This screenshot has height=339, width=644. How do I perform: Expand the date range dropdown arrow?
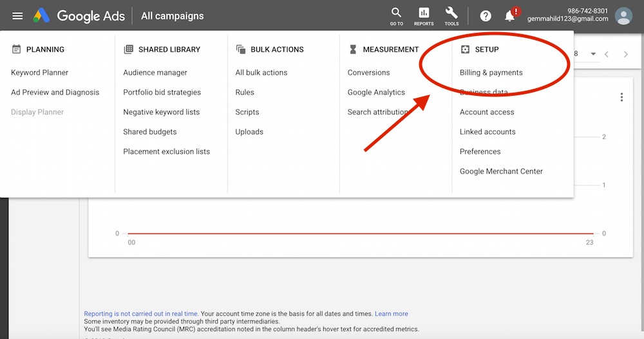[593, 54]
